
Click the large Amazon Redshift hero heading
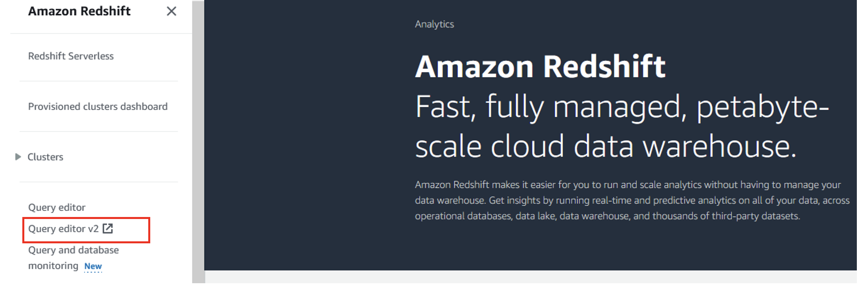coord(540,66)
